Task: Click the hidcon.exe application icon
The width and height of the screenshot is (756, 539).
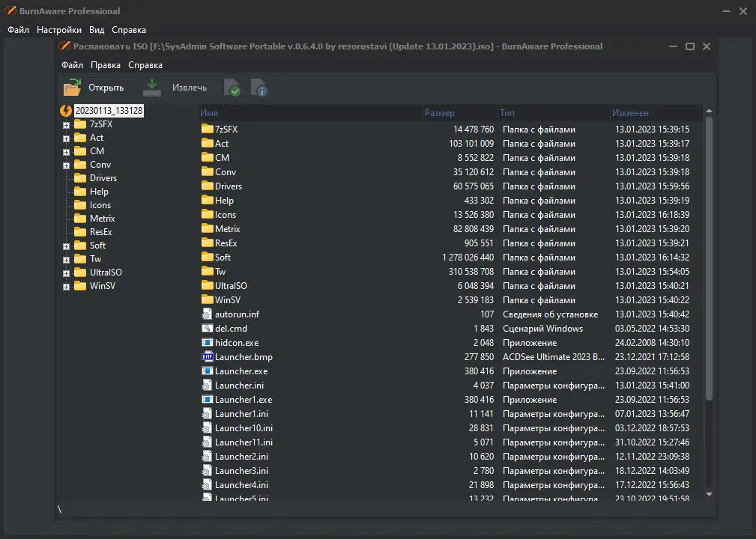Action: (x=207, y=342)
